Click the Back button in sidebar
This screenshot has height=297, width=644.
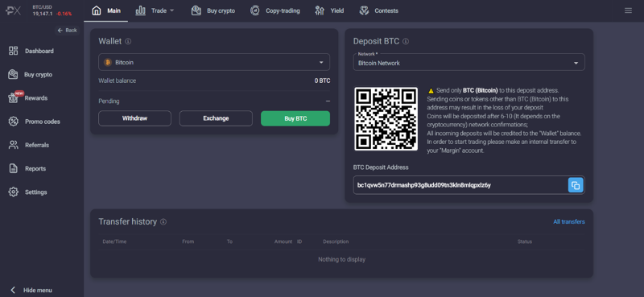[x=67, y=31]
